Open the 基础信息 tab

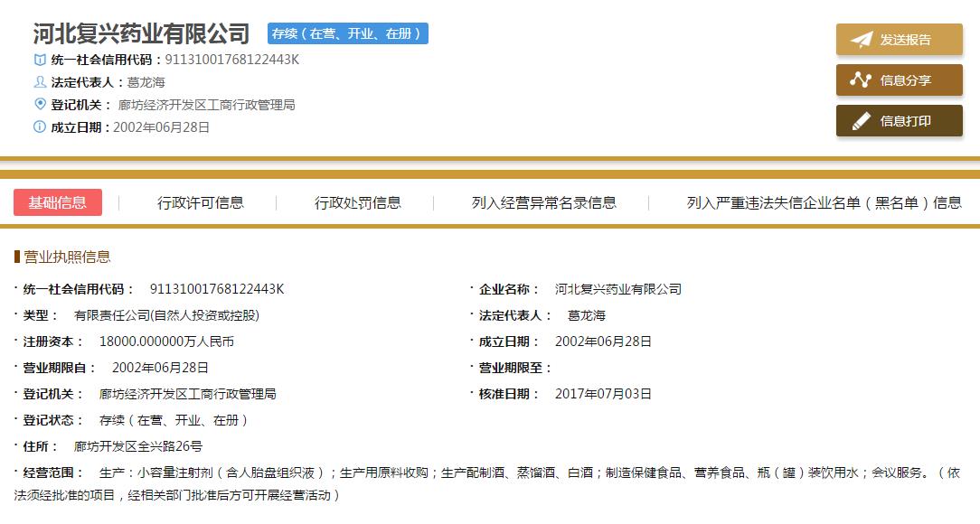(x=58, y=202)
